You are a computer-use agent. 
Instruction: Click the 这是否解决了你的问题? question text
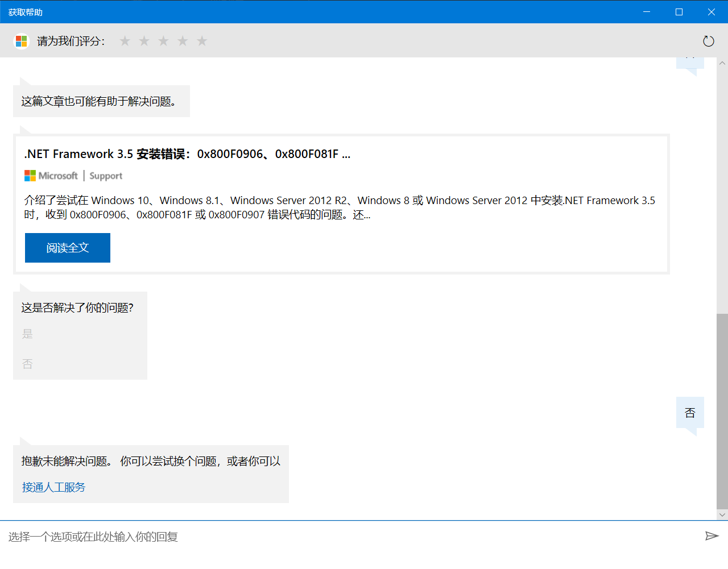pyautogui.click(x=77, y=308)
